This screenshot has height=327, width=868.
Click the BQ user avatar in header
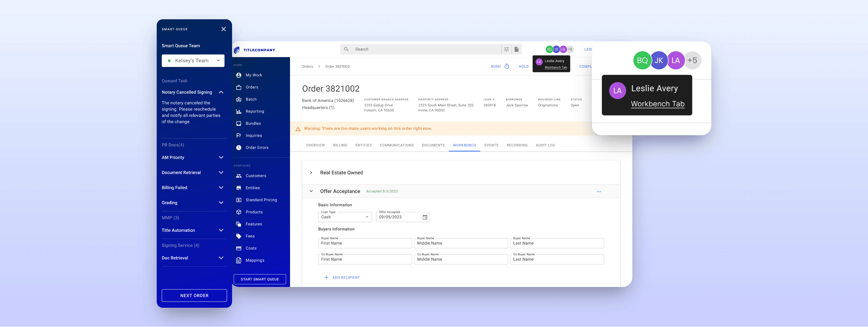(x=549, y=49)
